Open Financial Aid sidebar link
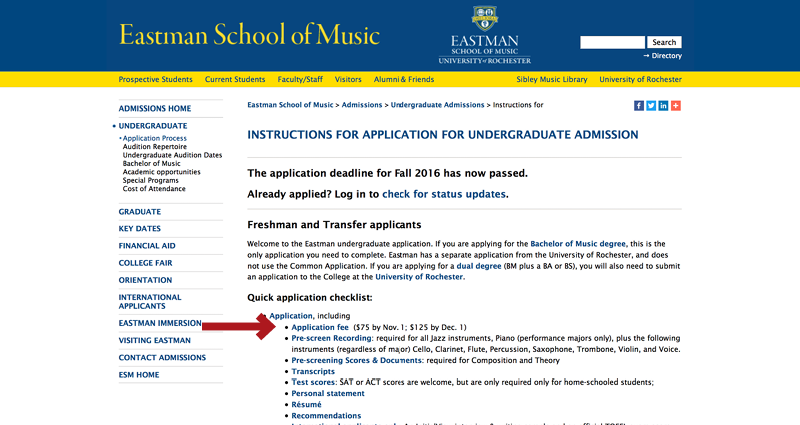The height and width of the screenshot is (425, 800). 147,246
